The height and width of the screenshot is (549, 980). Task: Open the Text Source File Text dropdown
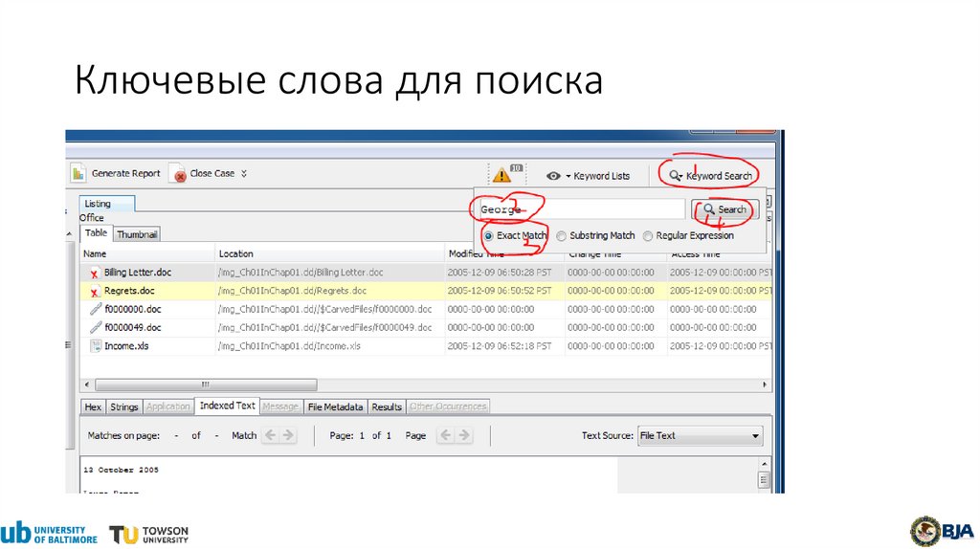pyautogui.click(x=700, y=436)
